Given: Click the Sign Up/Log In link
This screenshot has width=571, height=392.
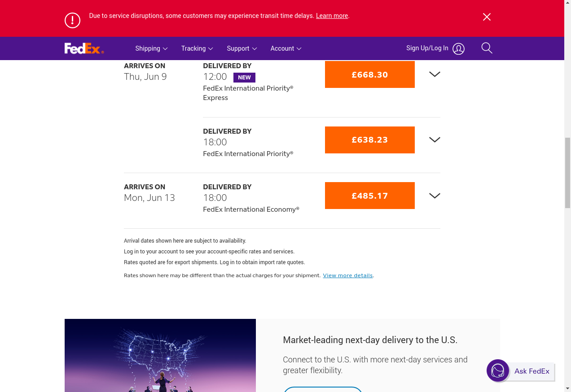Looking at the screenshot, I should (x=427, y=48).
